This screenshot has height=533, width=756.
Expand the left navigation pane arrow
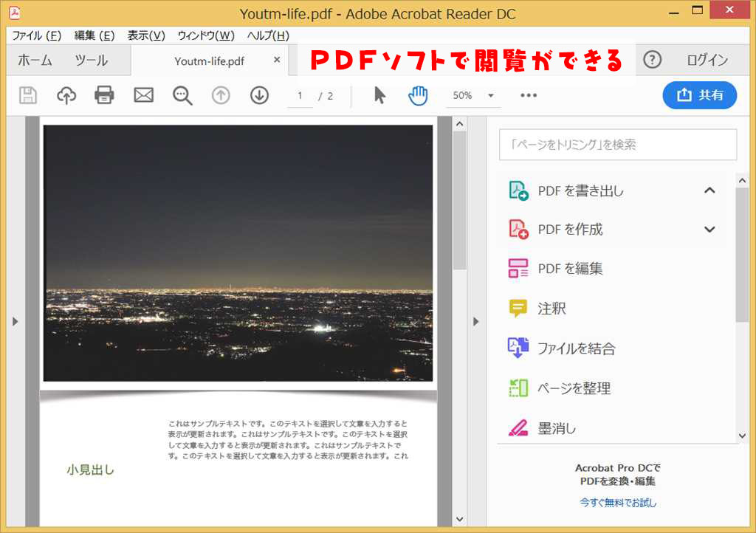(x=15, y=321)
